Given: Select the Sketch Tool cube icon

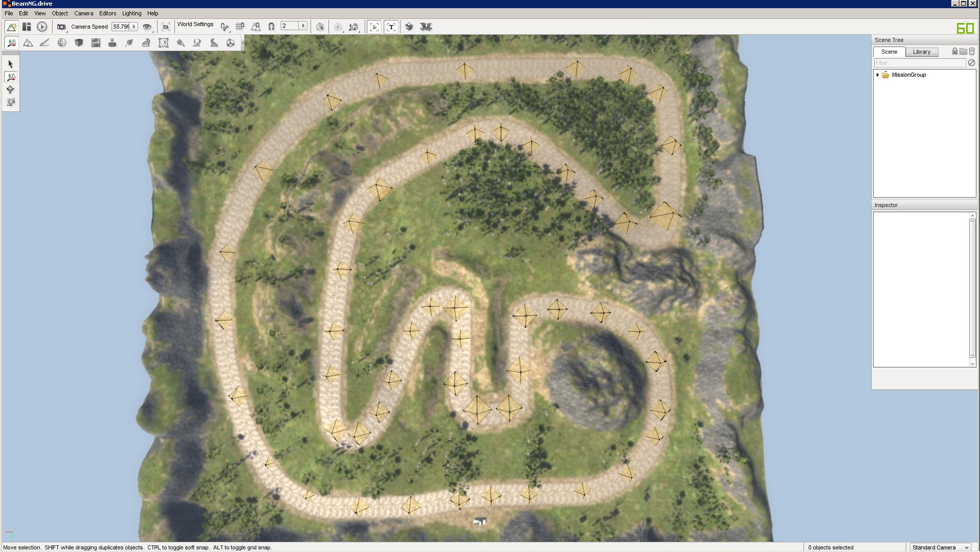Looking at the screenshot, I should pyautogui.click(x=79, y=43).
